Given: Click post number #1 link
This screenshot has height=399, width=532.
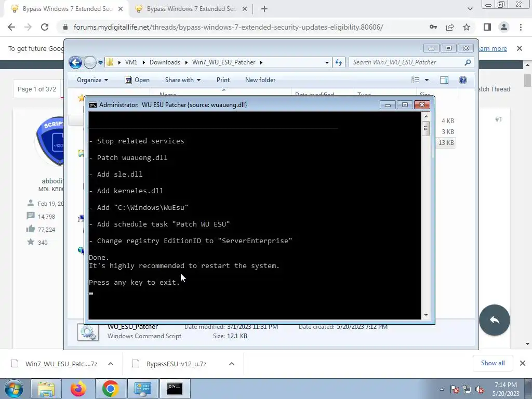Looking at the screenshot, I should click(x=498, y=119).
